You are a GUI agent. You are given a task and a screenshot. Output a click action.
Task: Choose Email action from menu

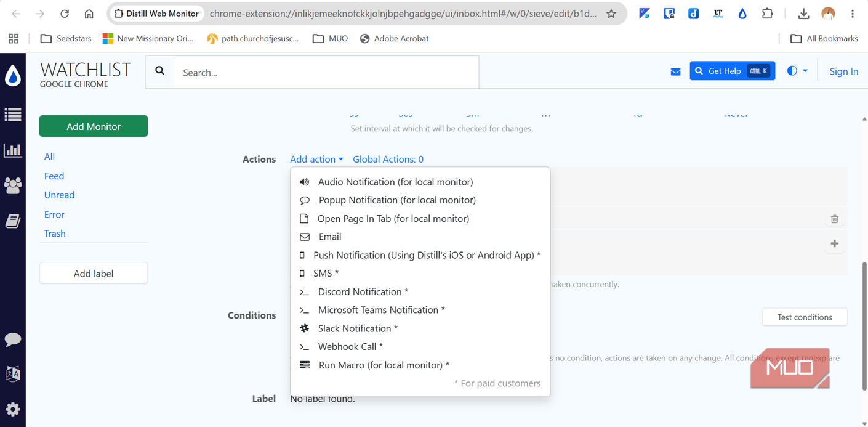(x=420, y=237)
